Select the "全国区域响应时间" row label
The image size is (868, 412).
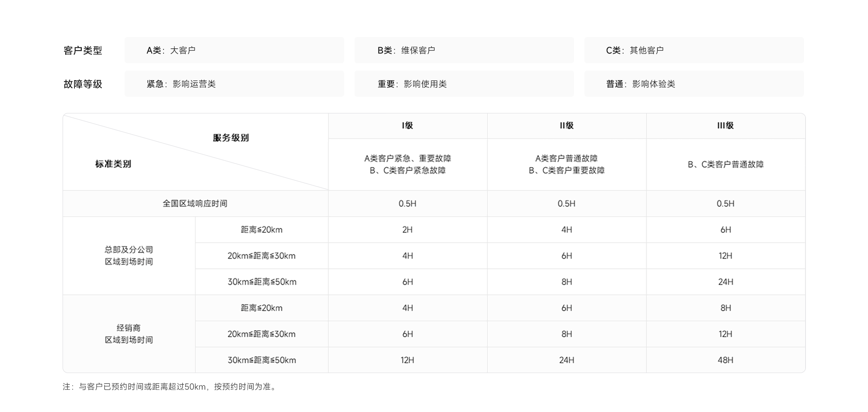point(195,203)
